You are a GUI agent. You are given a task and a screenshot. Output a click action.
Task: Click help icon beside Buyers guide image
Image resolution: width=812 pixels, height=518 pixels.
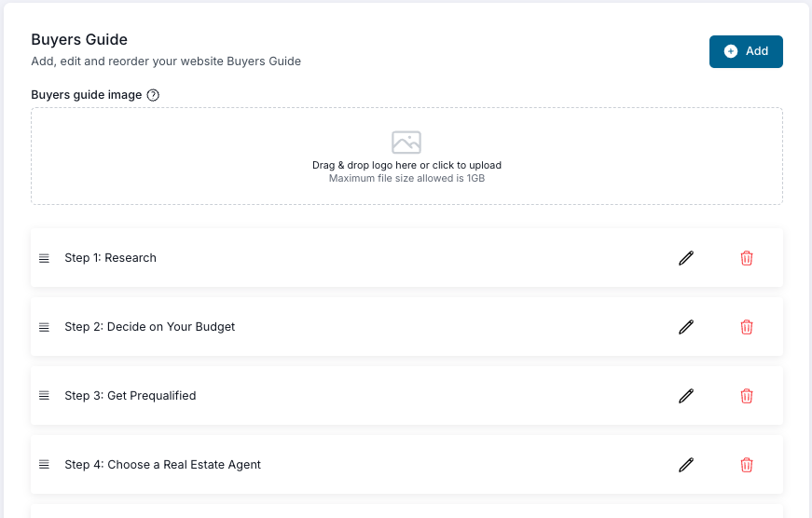tap(154, 95)
